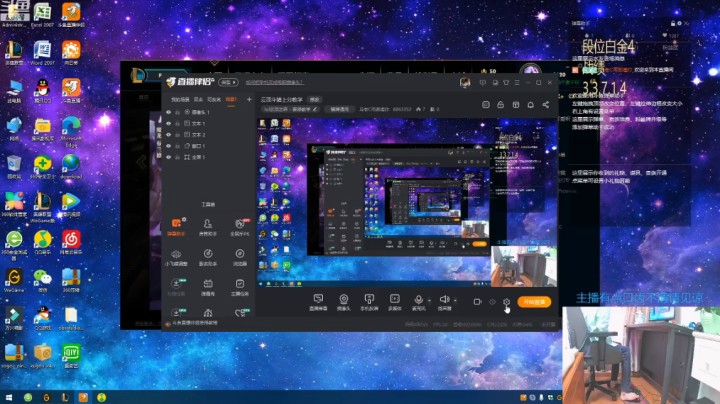This screenshot has height=404, width=720.
Task: Hide the 窗口 1 layer via eye icon
Action: (169, 146)
